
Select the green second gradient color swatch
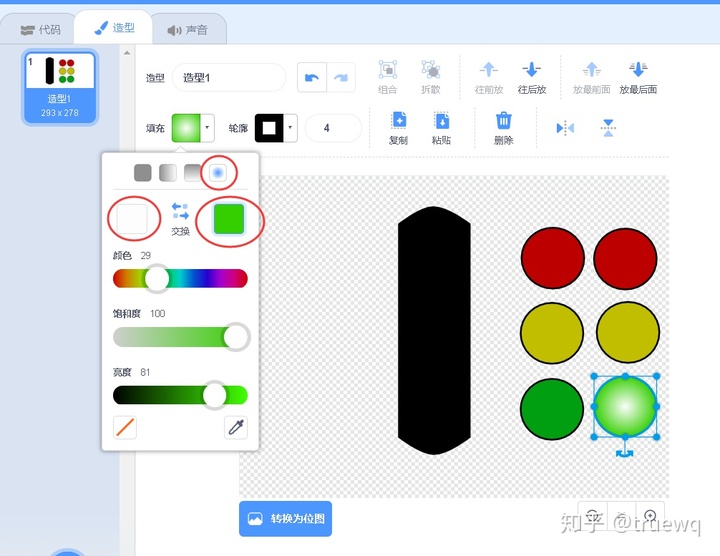[229, 219]
